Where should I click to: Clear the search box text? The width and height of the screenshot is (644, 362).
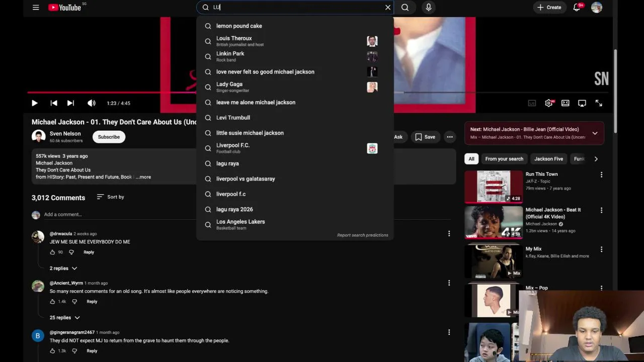pyautogui.click(x=387, y=8)
